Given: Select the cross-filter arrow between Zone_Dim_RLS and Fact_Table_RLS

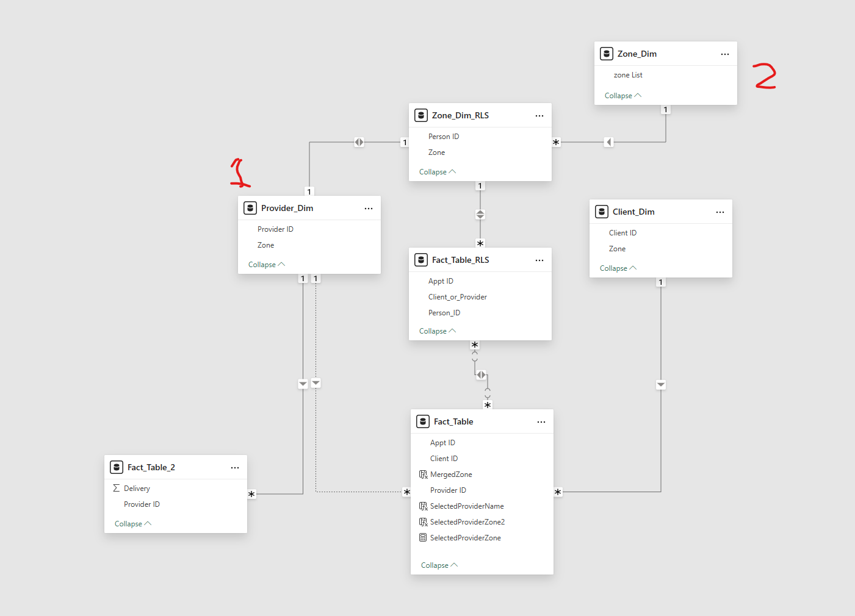Looking at the screenshot, I should pos(480,215).
